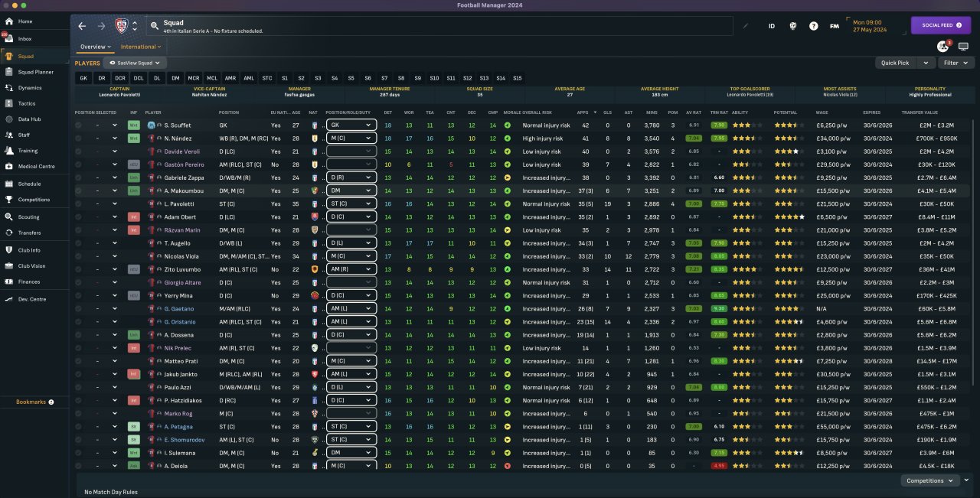Switch to the International tab
The image size is (980, 498).
point(141,47)
